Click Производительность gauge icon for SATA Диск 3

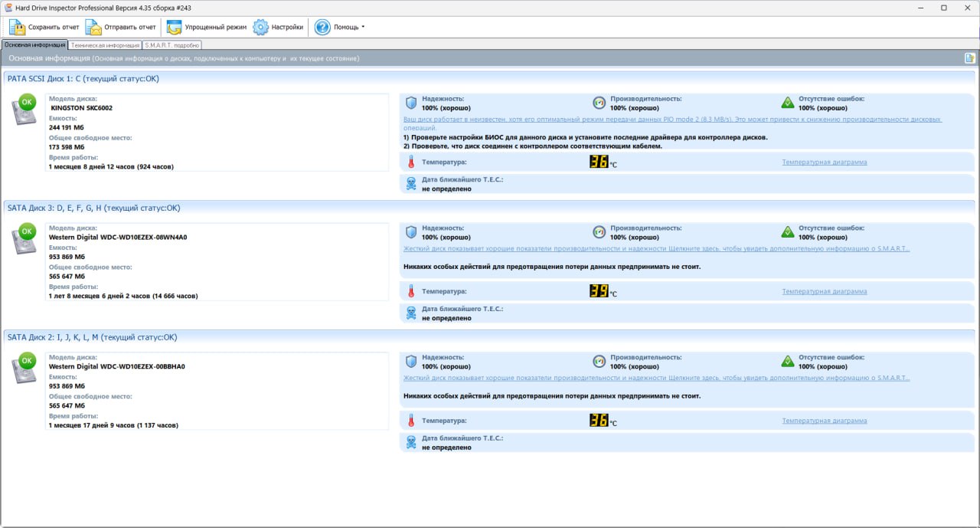click(599, 232)
